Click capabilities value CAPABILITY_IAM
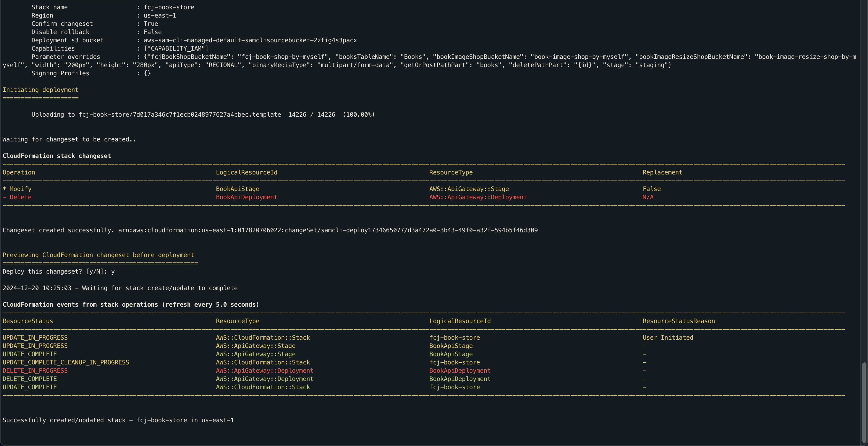This screenshot has height=446, width=868. [176, 49]
